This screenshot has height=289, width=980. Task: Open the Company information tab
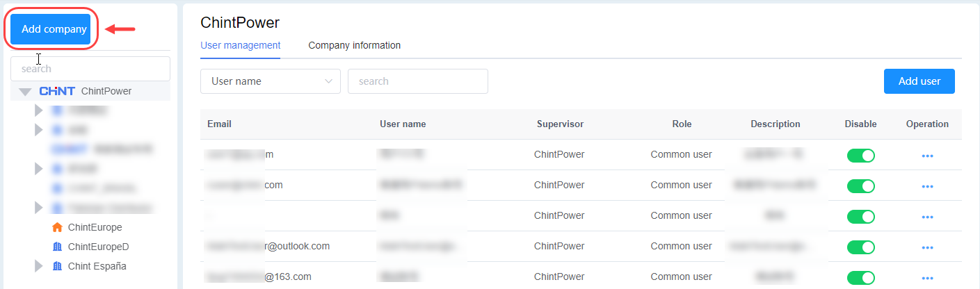tap(355, 45)
